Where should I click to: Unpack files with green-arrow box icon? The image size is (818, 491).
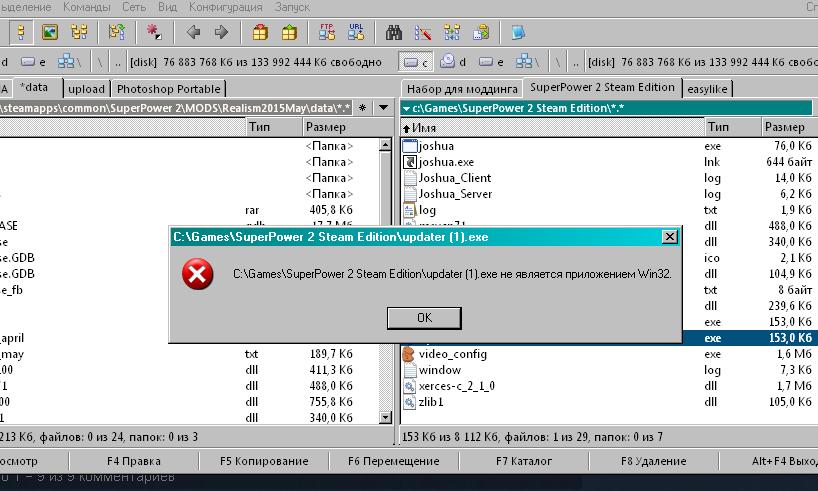(289, 32)
